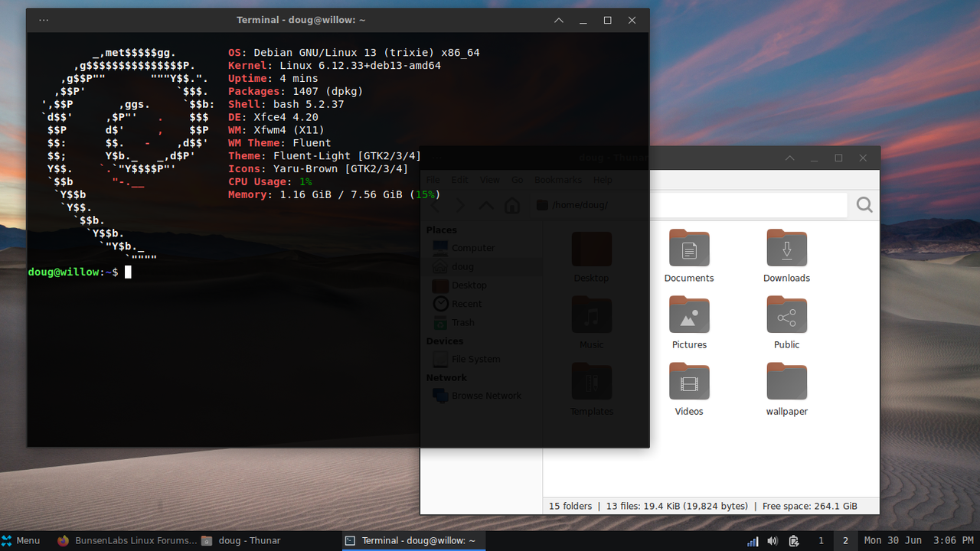Image resolution: width=980 pixels, height=551 pixels.
Task: Click the WM: Xfwm4 (X11) line
Action: coord(276,131)
